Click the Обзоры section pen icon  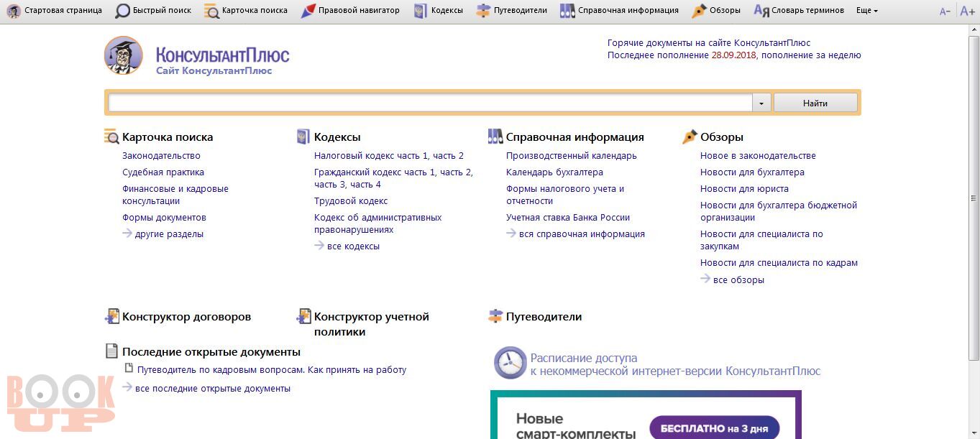[x=690, y=137]
